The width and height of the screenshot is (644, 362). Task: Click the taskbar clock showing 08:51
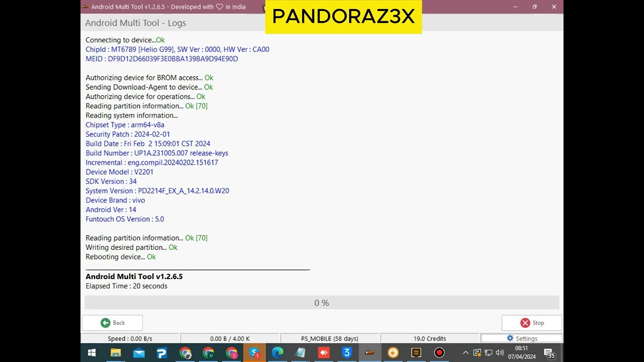point(522,352)
